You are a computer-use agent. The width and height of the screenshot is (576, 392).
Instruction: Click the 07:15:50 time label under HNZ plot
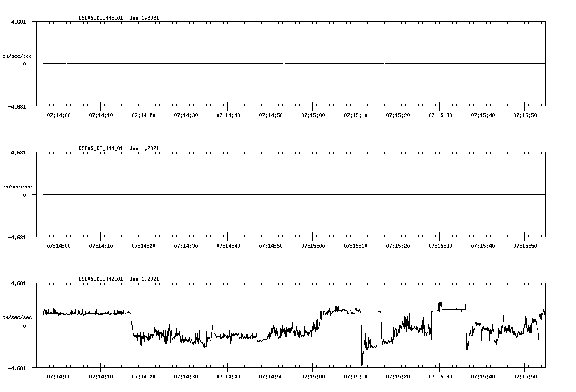coord(525,376)
